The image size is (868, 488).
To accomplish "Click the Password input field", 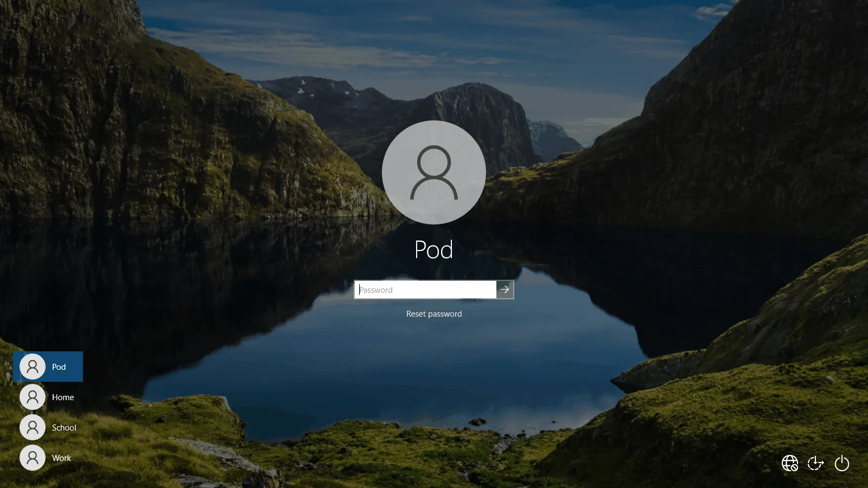I will pyautogui.click(x=425, y=290).
